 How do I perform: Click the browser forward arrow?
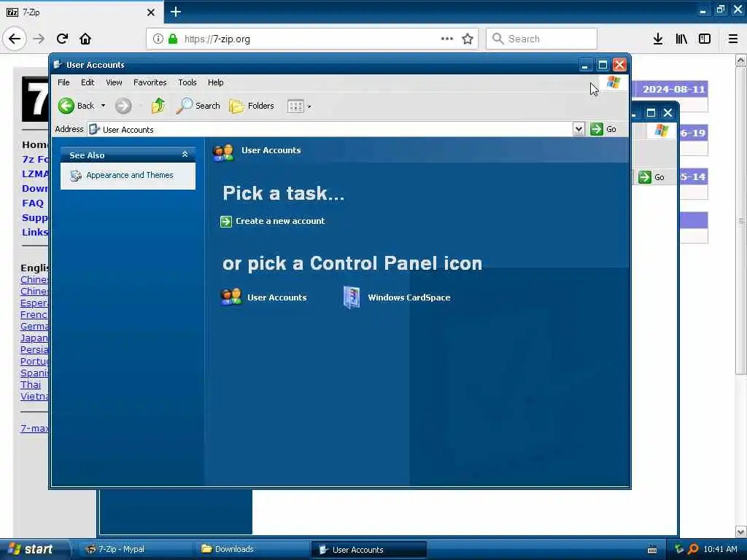39,39
